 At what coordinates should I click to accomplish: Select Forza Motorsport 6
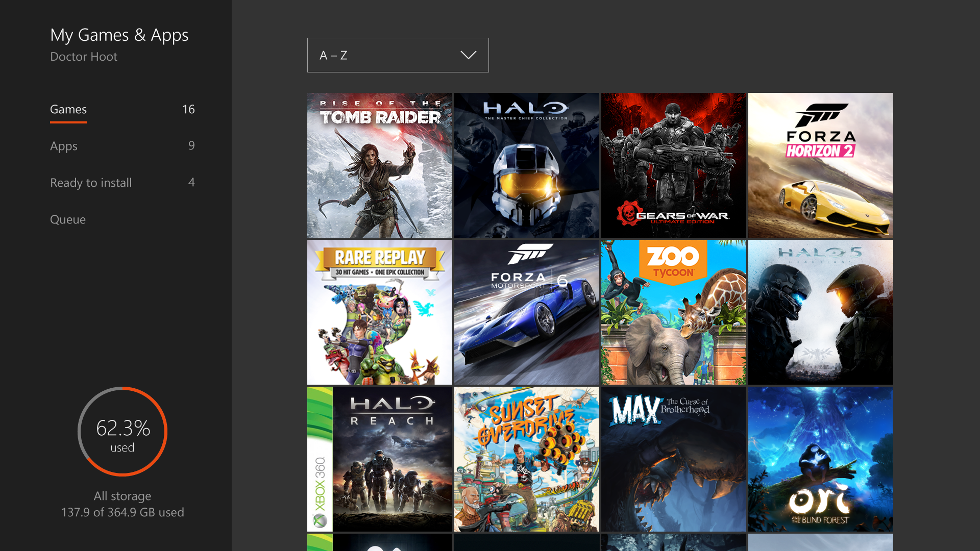click(x=526, y=312)
